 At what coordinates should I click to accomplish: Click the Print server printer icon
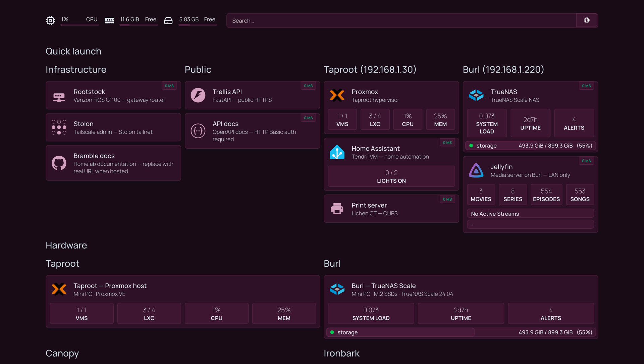coord(337,209)
